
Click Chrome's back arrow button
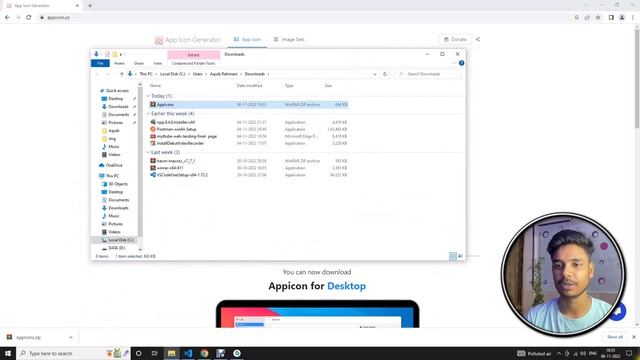(7, 18)
